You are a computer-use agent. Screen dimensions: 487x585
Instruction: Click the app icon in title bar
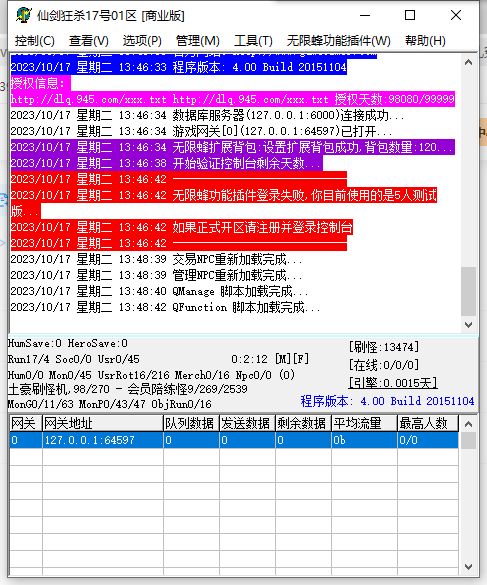click(x=24, y=15)
